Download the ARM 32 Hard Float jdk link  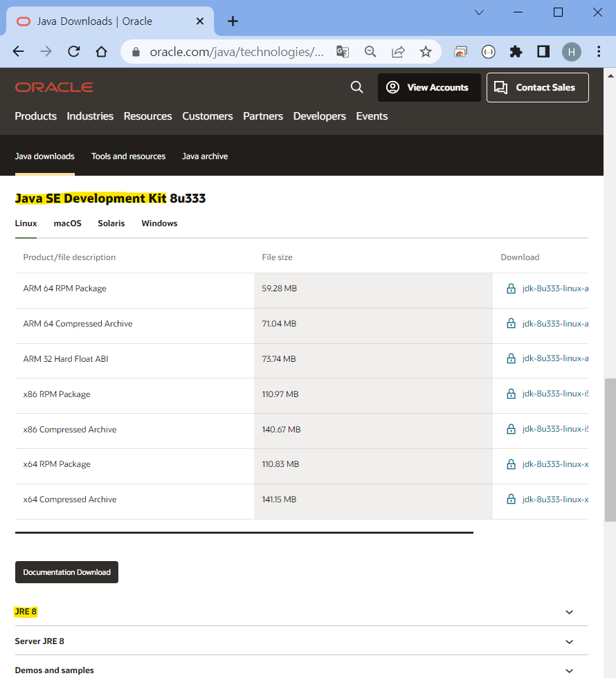pyautogui.click(x=555, y=358)
